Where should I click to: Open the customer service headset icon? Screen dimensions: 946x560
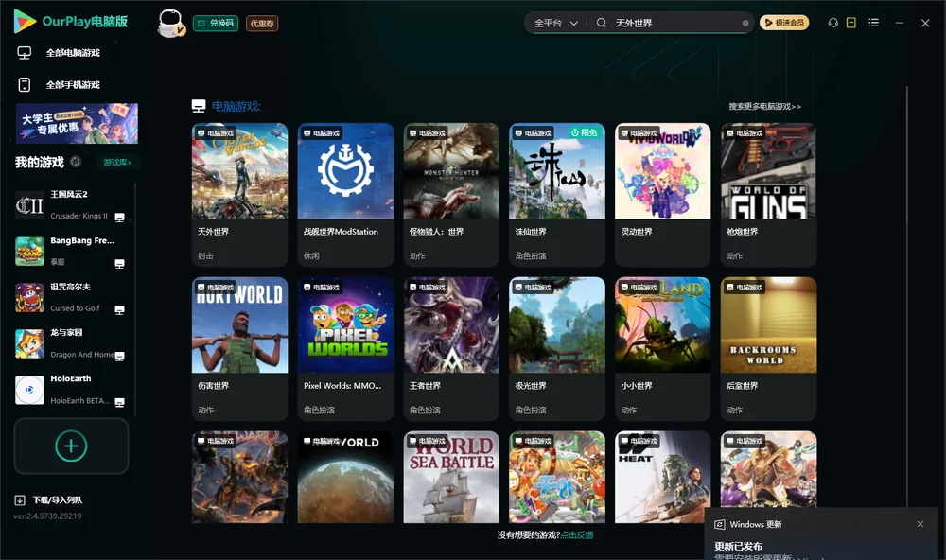click(x=832, y=23)
